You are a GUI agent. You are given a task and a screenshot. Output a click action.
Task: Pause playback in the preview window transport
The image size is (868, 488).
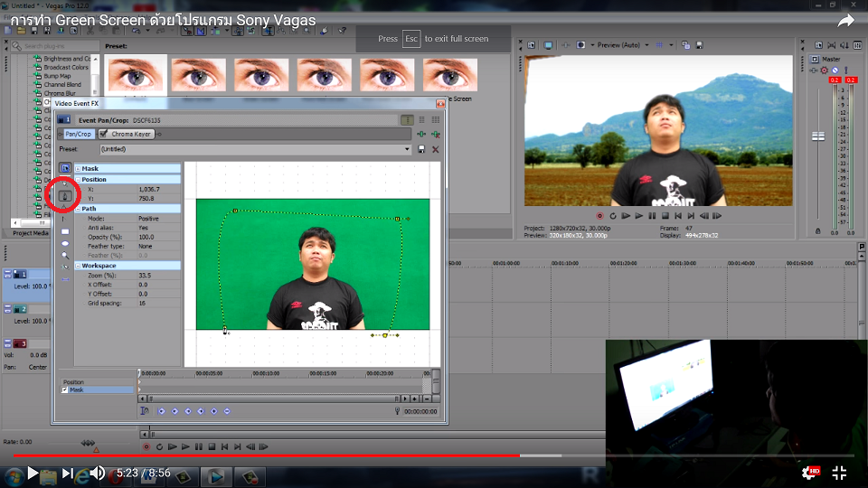point(652,216)
